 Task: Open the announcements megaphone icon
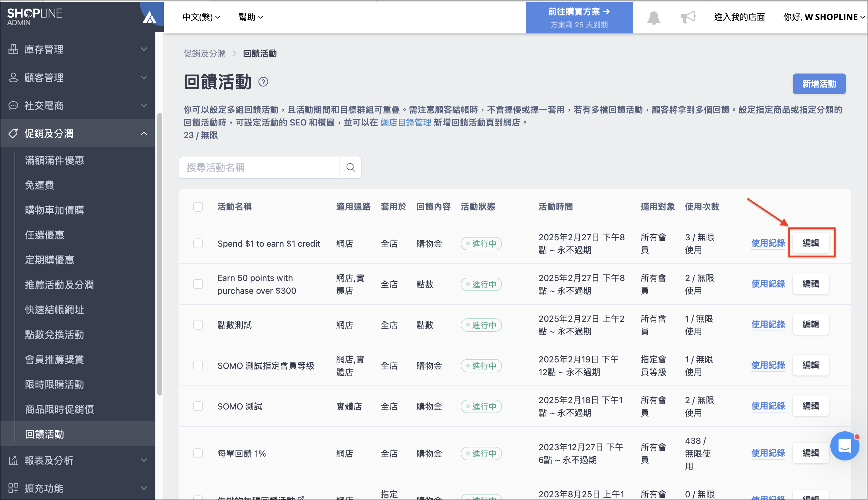[688, 17]
